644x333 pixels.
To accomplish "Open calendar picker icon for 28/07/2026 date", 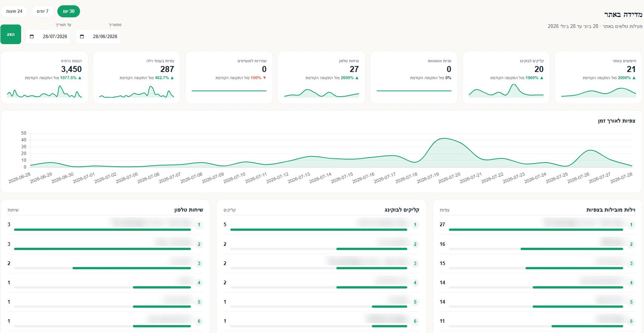I will click(32, 37).
